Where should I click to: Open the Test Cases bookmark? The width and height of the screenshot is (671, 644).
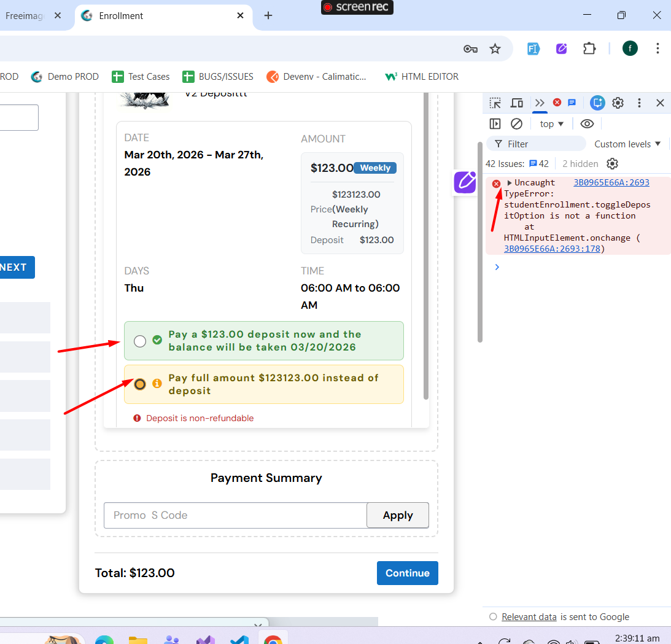point(141,77)
